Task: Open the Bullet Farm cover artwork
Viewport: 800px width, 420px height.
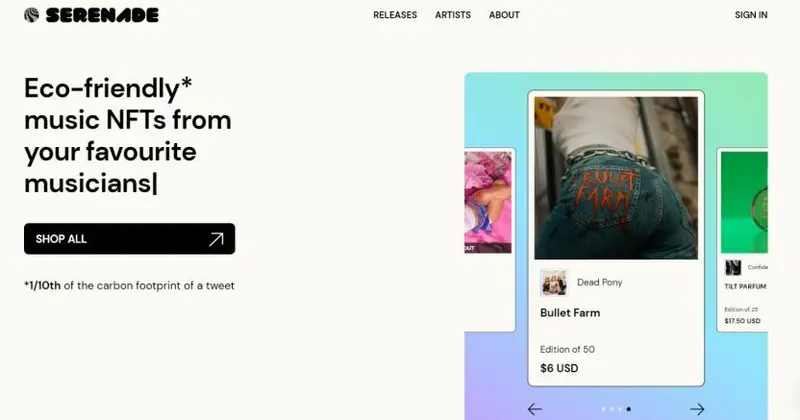Action: pyautogui.click(x=616, y=178)
